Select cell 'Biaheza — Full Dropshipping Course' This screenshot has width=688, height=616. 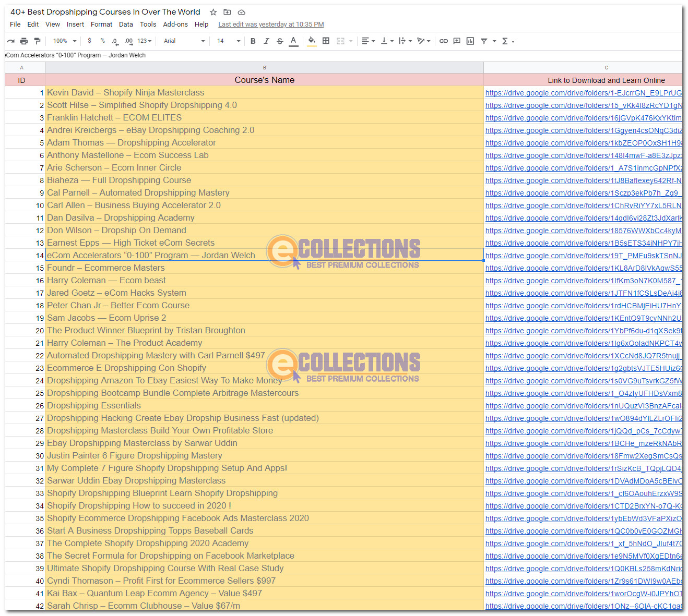pos(264,180)
